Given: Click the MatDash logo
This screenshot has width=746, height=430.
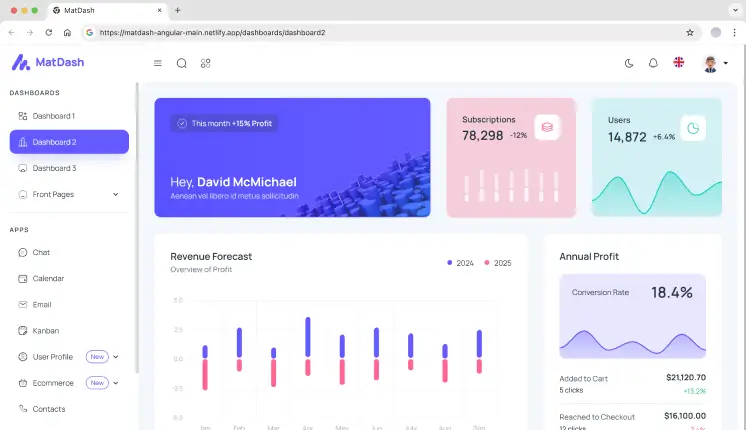Looking at the screenshot, I should click(48, 62).
